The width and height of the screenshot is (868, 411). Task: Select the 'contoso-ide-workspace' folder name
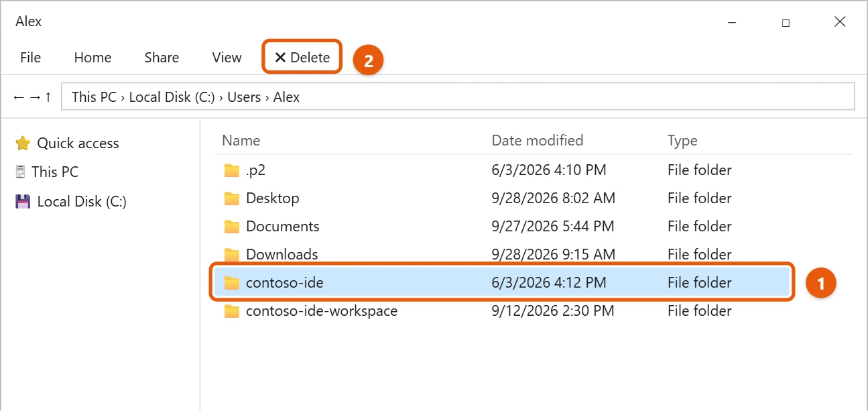pyautogui.click(x=322, y=311)
